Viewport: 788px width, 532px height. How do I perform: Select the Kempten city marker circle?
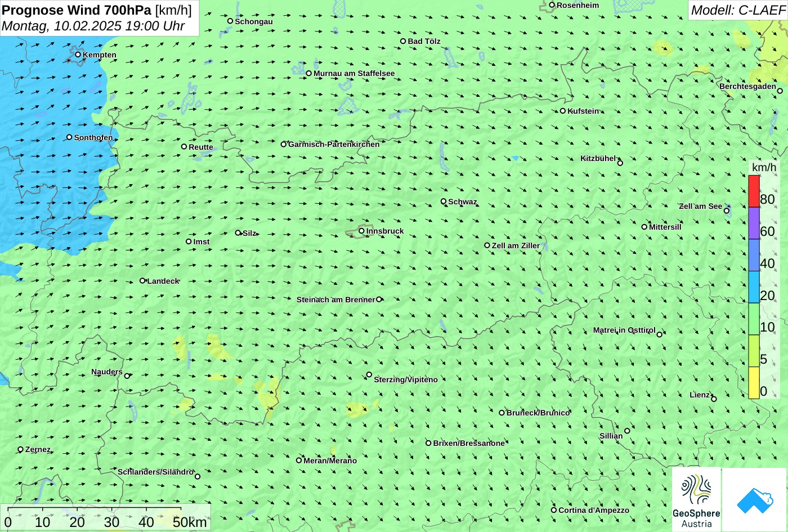(78, 55)
